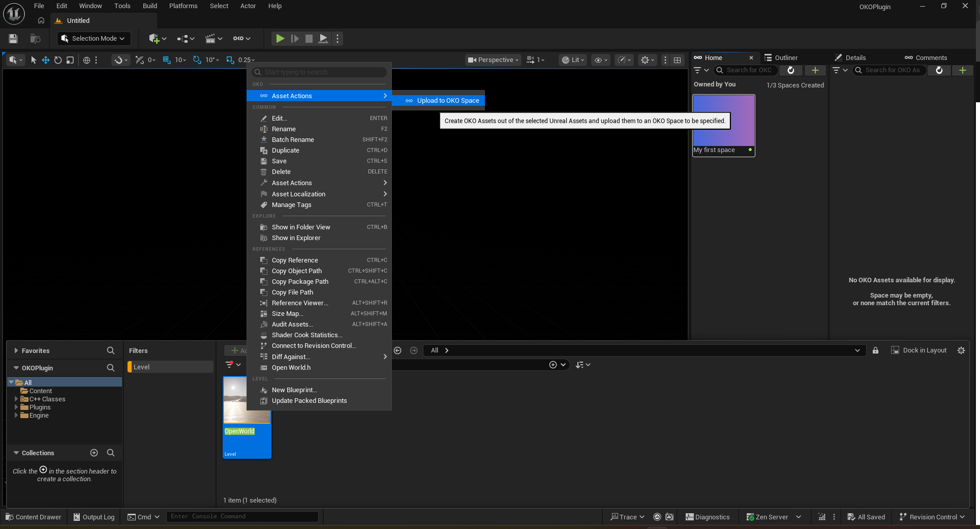Open the My first space thumbnail
The height and width of the screenshot is (529, 980).
(723, 125)
